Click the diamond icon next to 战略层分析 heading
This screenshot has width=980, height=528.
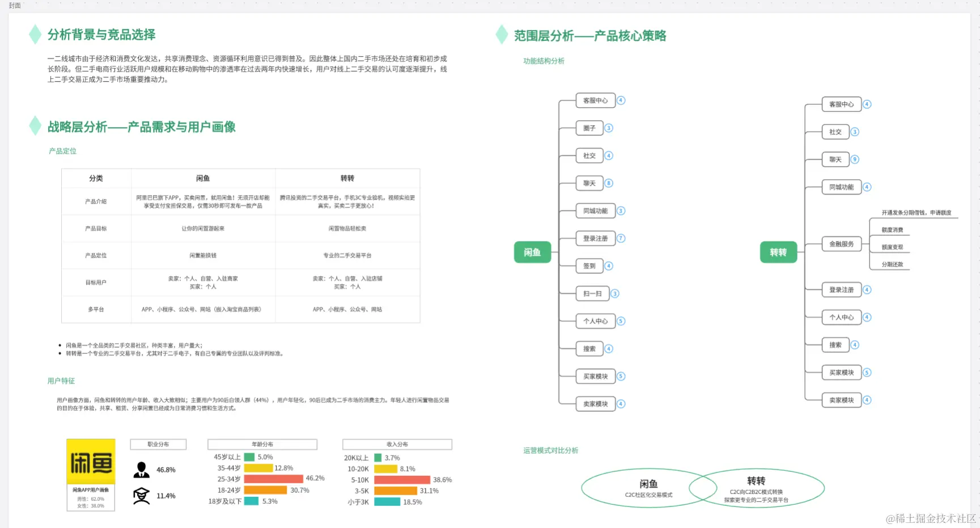point(35,126)
